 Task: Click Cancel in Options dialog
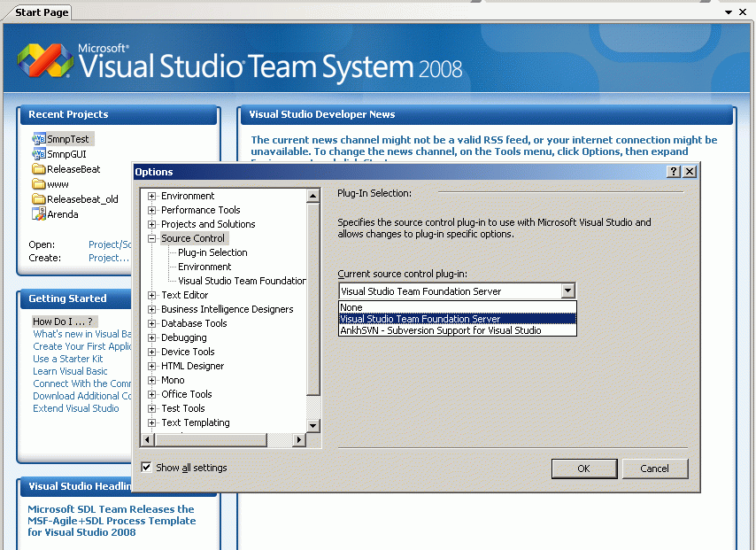click(x=655, y=469)
